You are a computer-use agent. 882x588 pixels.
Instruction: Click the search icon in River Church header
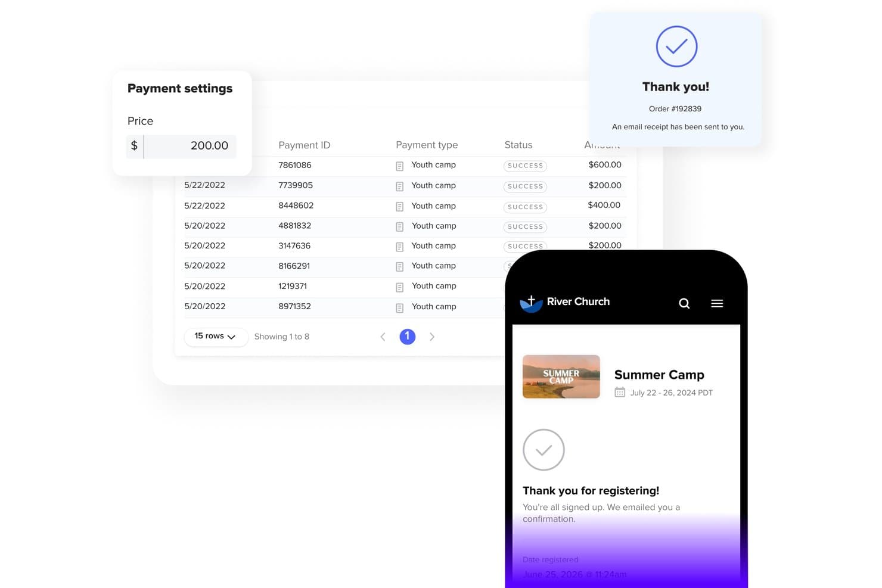point(684,303)
